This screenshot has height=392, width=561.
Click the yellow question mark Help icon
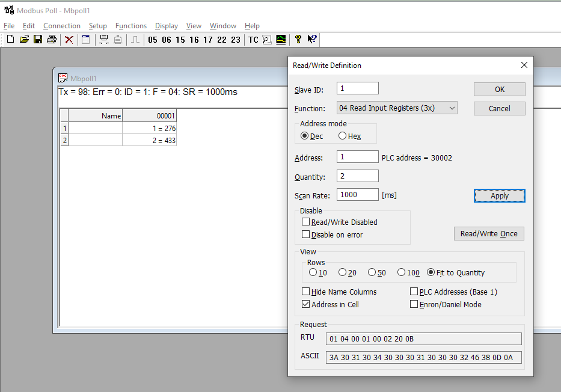298,39
